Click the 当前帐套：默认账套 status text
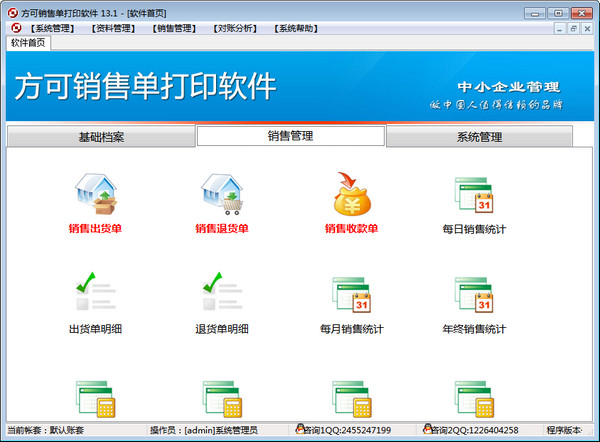The image size is (600, 442). pyautogui.click(x=46, y=430)
